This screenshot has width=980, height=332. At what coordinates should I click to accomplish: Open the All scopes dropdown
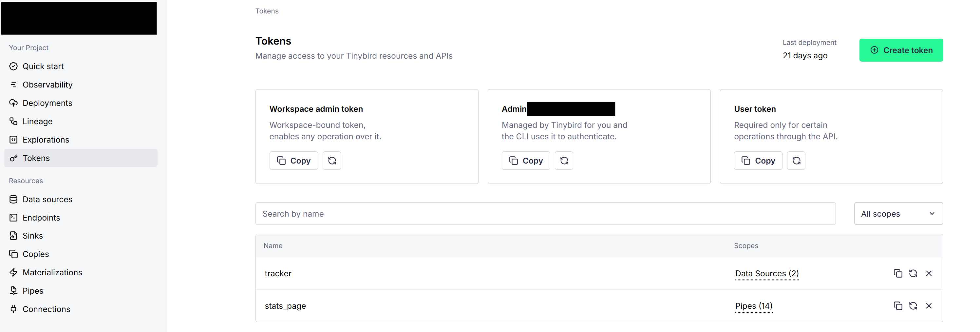(x=898, y=214)
